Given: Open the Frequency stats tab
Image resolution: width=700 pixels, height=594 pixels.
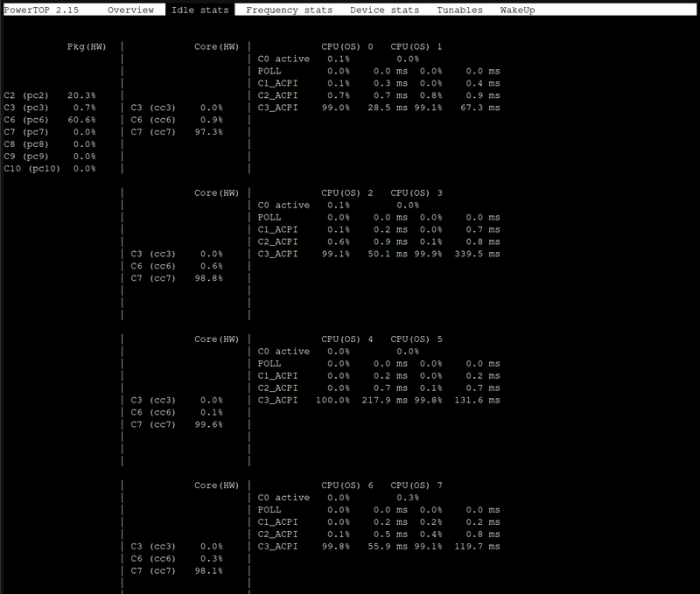Looking at the screenshot, I should coord(290,10).
